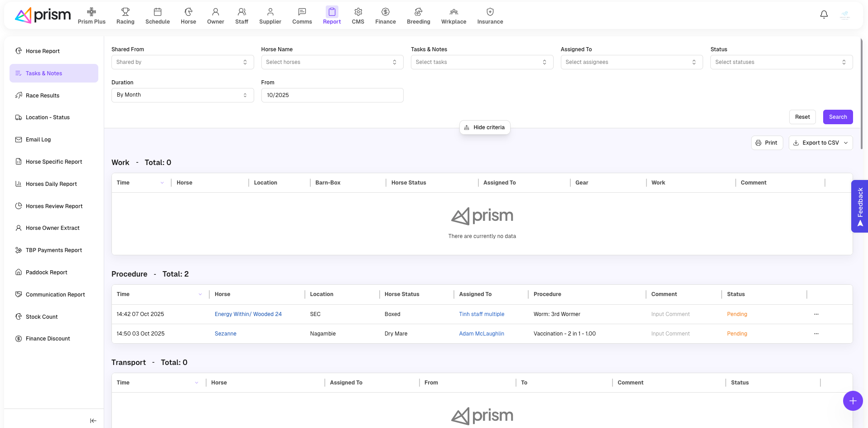Viewport: 868px width, 428px height.
Task: Click the Insurance shield icon
Action: (490, 12)
